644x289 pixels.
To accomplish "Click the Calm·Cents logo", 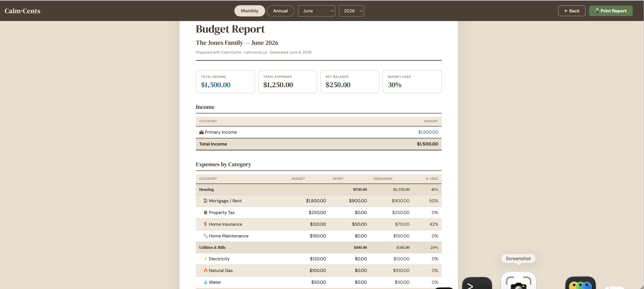I will [x=23, y=11].
